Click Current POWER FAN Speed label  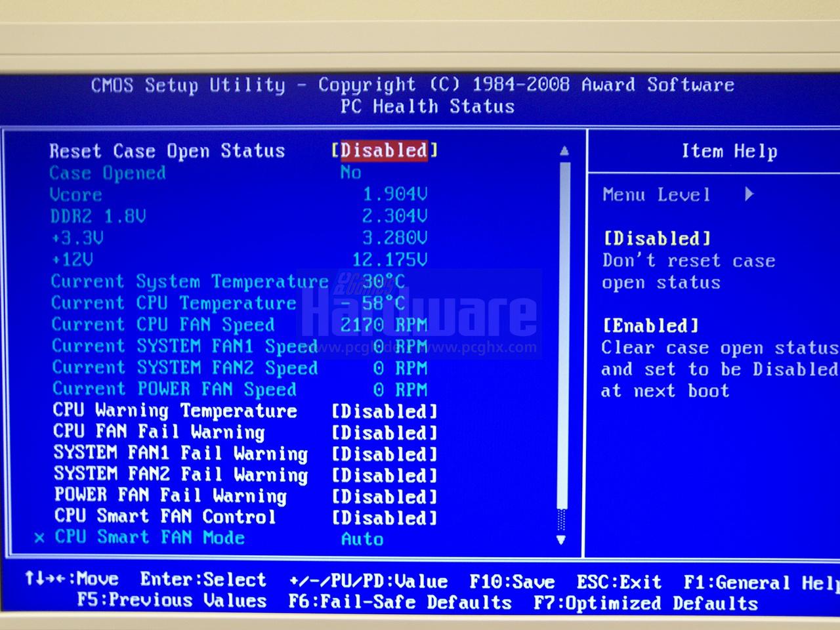click(x=175, y=388)
